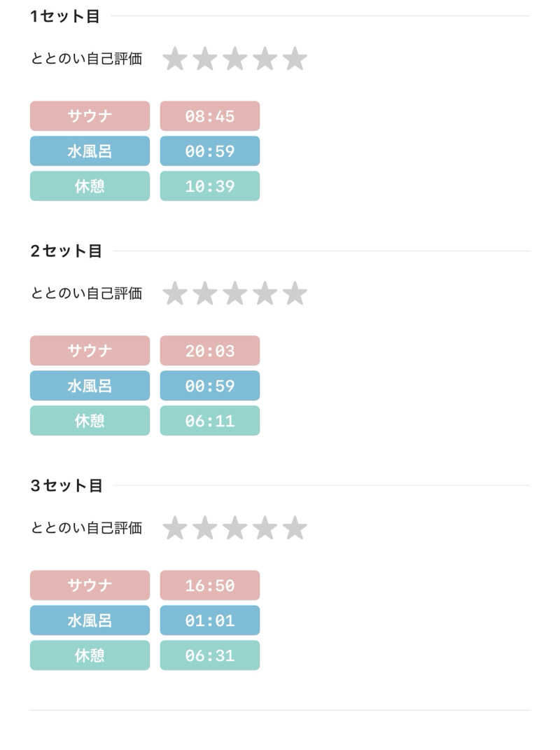560x750 pixels.
Task: Click the 1セット目 section heading
Action: coord(65,17)
